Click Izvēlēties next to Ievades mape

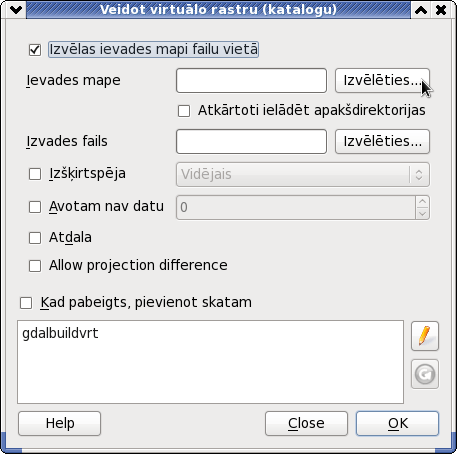[382, 80]
